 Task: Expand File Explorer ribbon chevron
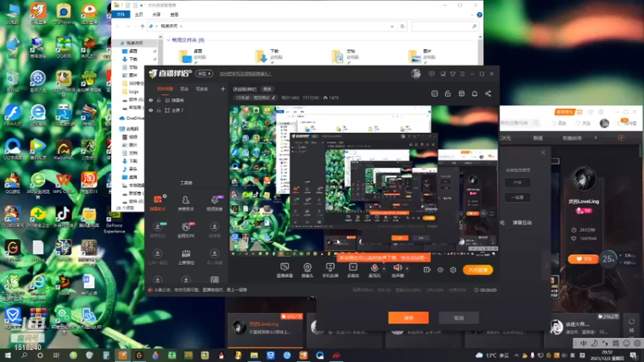473,14
